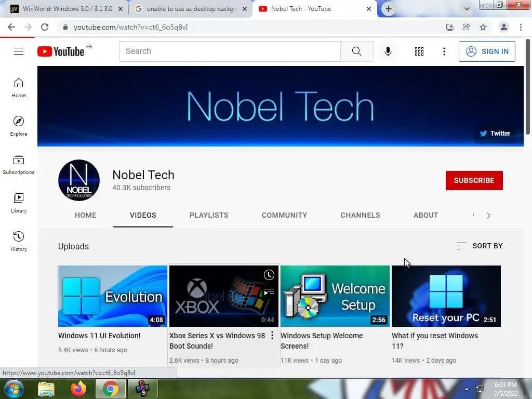Image resolution: width=532 pixels, height=399 pixels.
Task: Click the site lock icon in address bar
Action: click(x=65, y=27)
